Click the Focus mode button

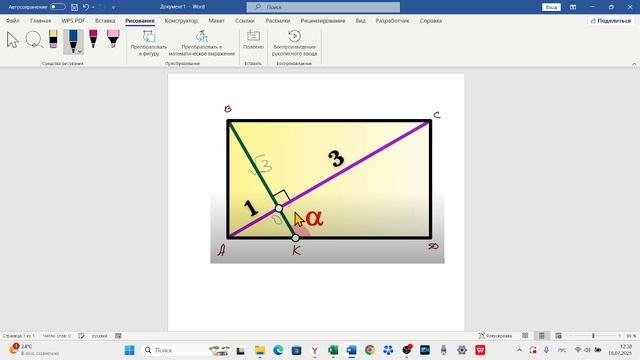point(495,336)
